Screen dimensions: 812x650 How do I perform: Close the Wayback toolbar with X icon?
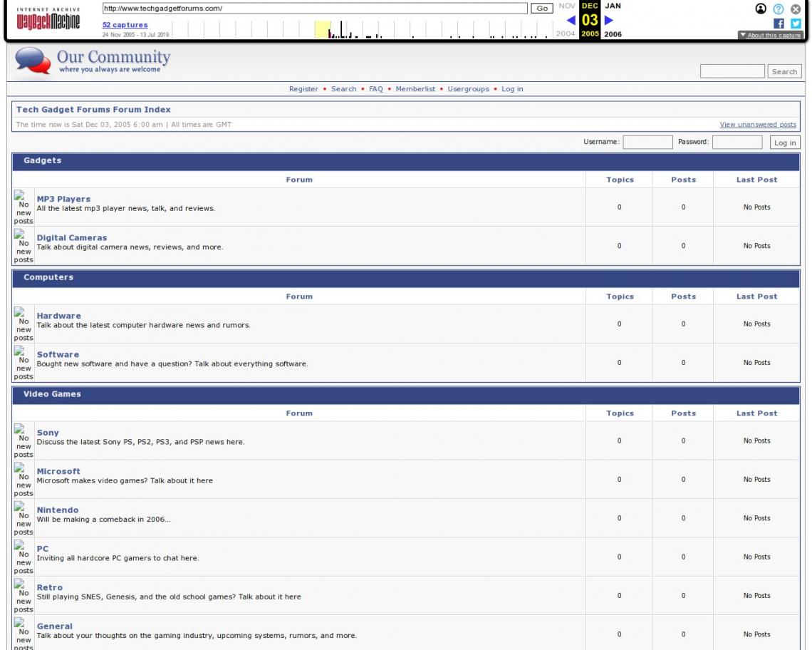pos(796,9)
